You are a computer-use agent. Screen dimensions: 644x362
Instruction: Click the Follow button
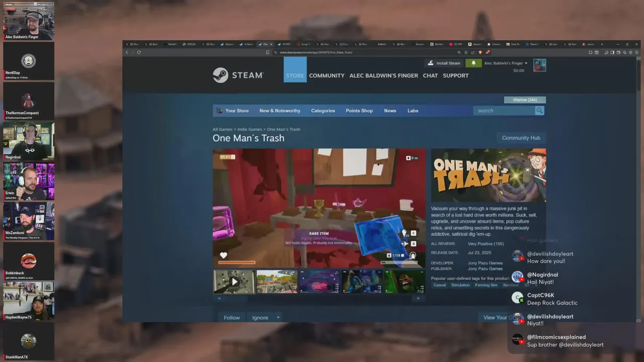coord(231,317)
